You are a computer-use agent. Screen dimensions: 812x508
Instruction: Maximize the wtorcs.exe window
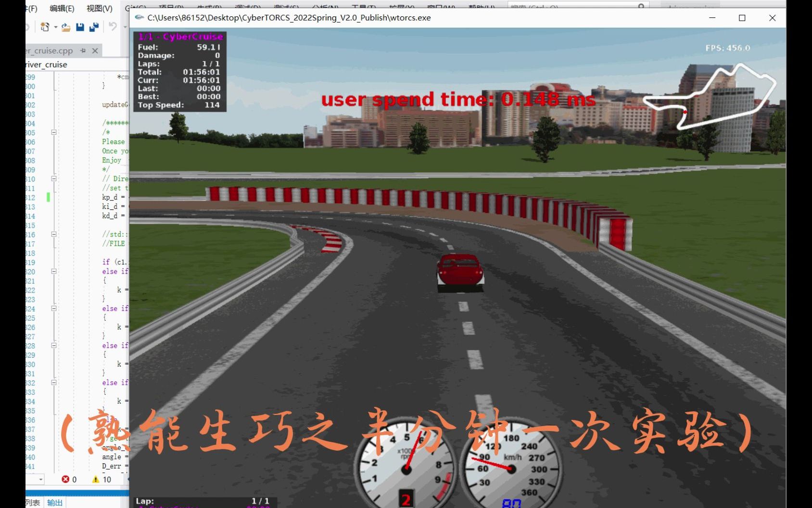pos(742,18)
